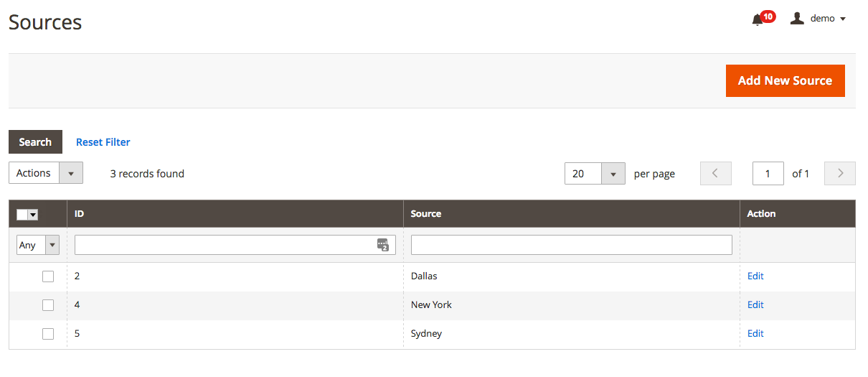Click the Reset Filter link

point(103,142)
